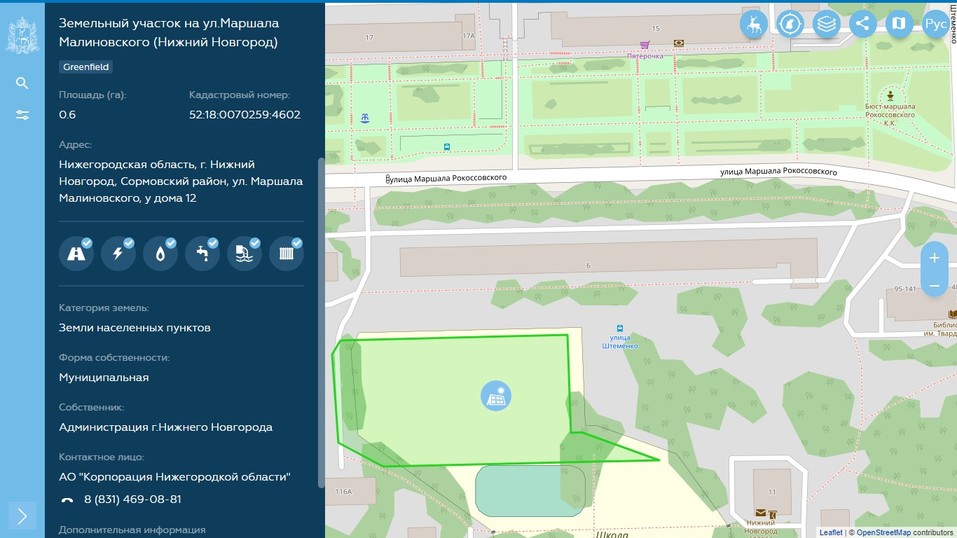957x538 pixels.
Task: Click the gas droplet infrastructure icon
Action: pyautogui.click(x=161, y=253)
